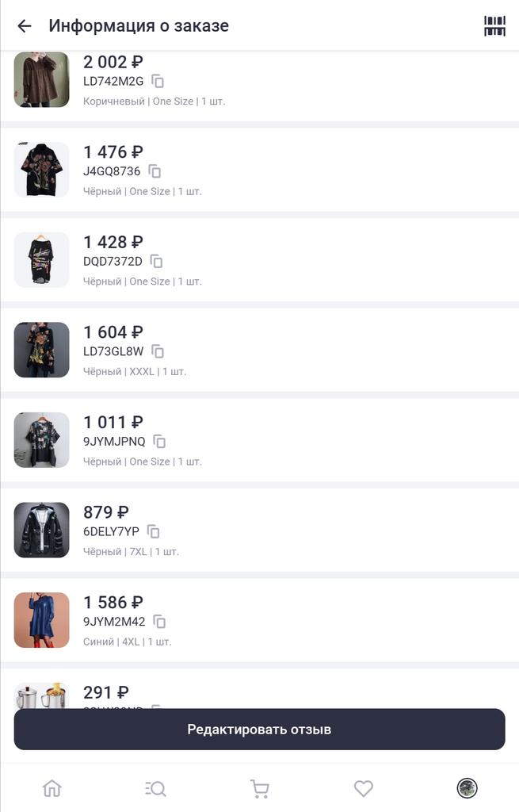The image size is (519, 812).
Task: Copy the product code LD73GL8W
Action: pyautogui.click(x=158, y=351)
